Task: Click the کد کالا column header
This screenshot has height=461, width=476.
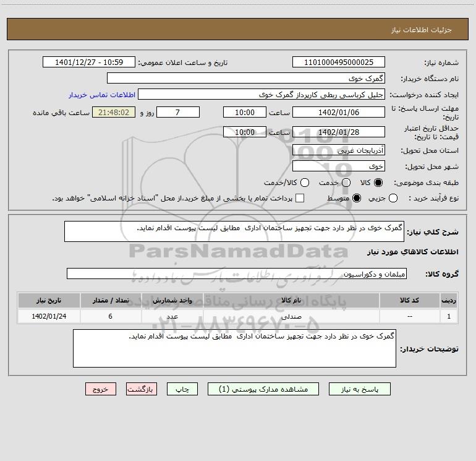Action: click(409, 300)
